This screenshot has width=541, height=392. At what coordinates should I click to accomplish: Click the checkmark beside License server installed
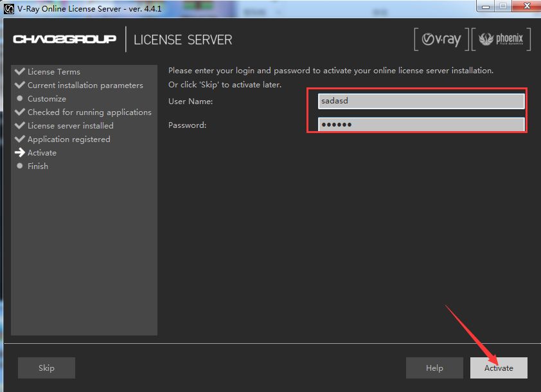coord(20,125)
